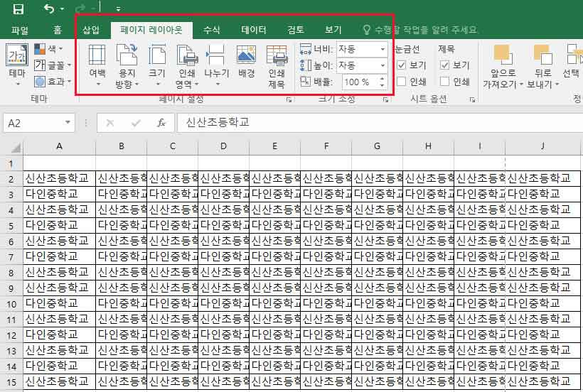This screenshot has height=392, width=583.
Task: Click empty cell A1
Action: click(x=60, y=163)
